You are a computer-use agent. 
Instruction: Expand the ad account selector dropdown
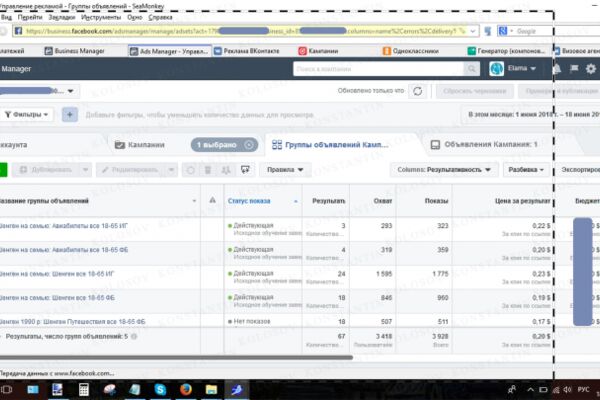click(70, 91)
